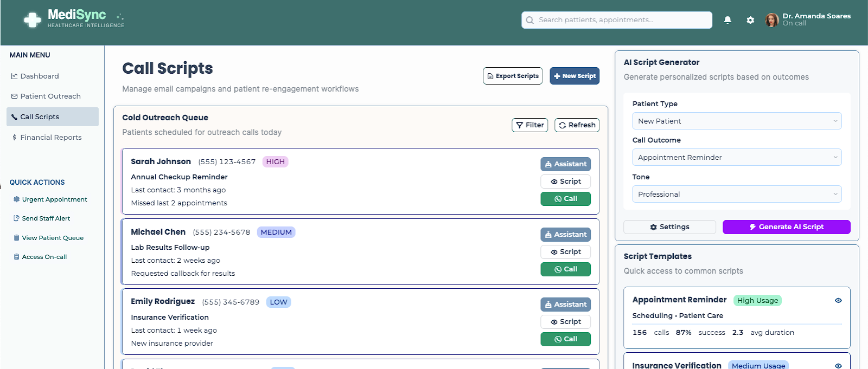Click Urgent Appointment quick action
868x369 pixels.
coord(50,199)
